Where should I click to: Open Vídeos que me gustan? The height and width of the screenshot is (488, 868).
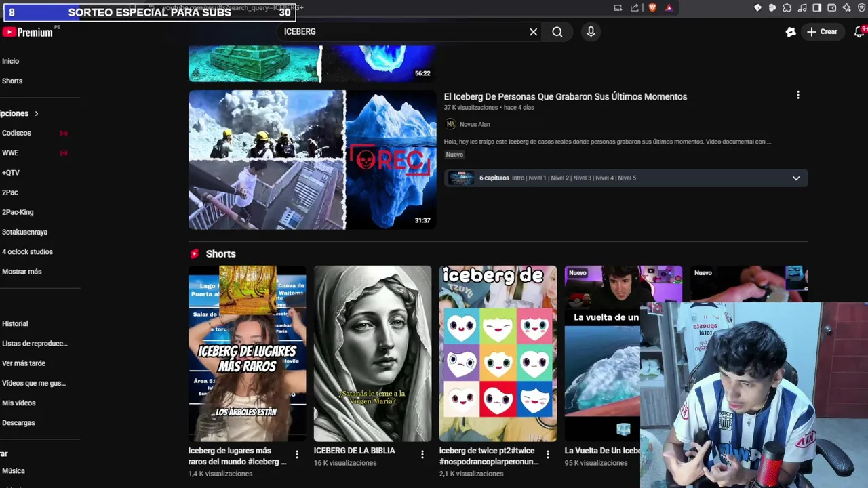(34, 383)
